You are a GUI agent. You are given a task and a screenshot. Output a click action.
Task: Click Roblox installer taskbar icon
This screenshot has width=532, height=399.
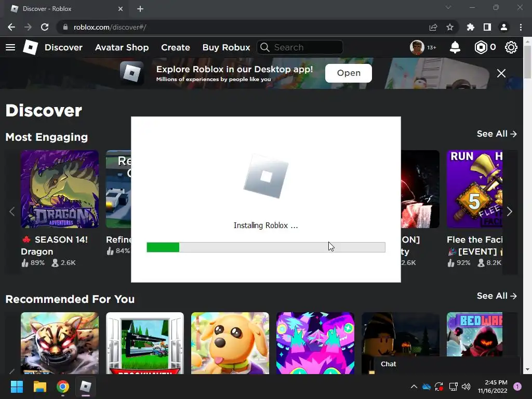[86, 387]
